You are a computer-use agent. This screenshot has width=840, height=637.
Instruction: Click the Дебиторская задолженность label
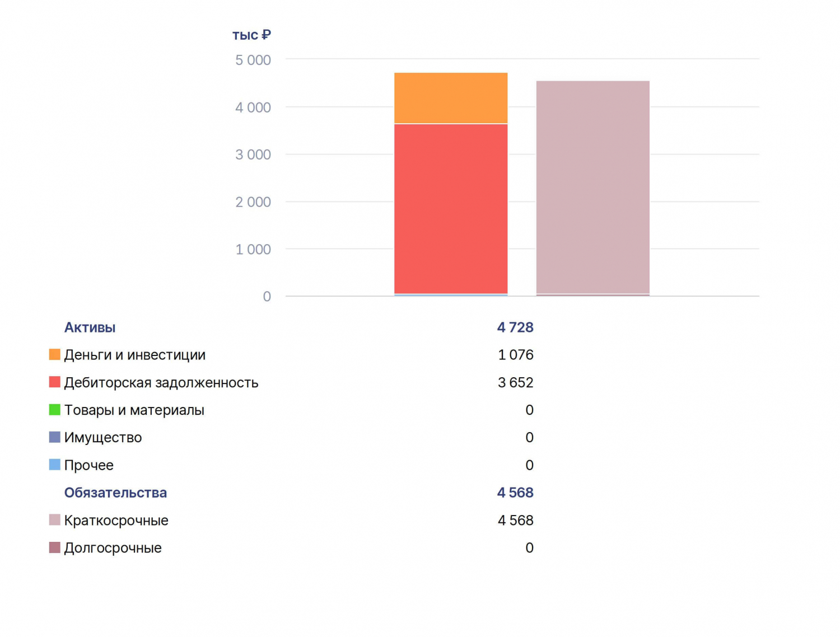tap(161, 383)
